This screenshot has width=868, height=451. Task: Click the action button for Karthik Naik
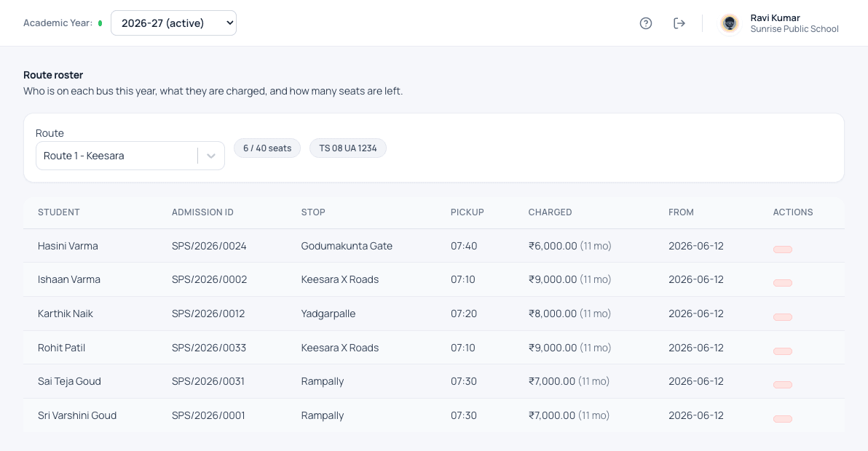pyautogui.click(x=782, y=317)
